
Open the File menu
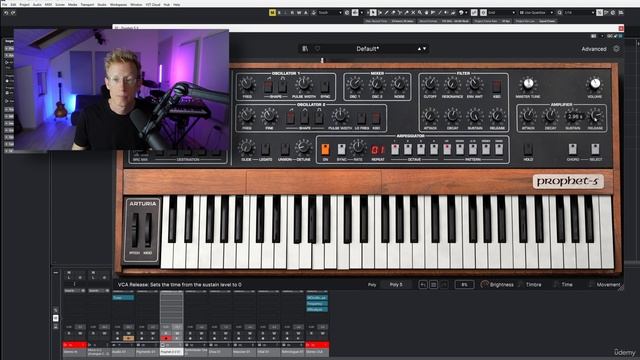click(4, 4)
